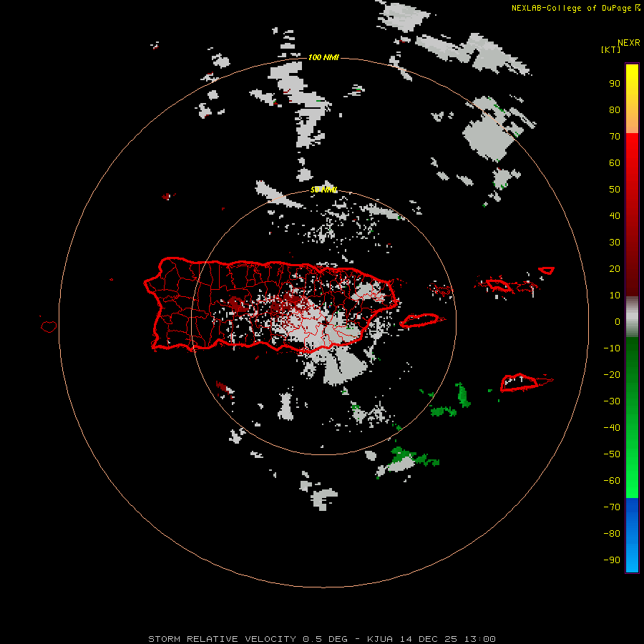
Task: Click the 90 value on the velocity scale
Action: [615, 84]
